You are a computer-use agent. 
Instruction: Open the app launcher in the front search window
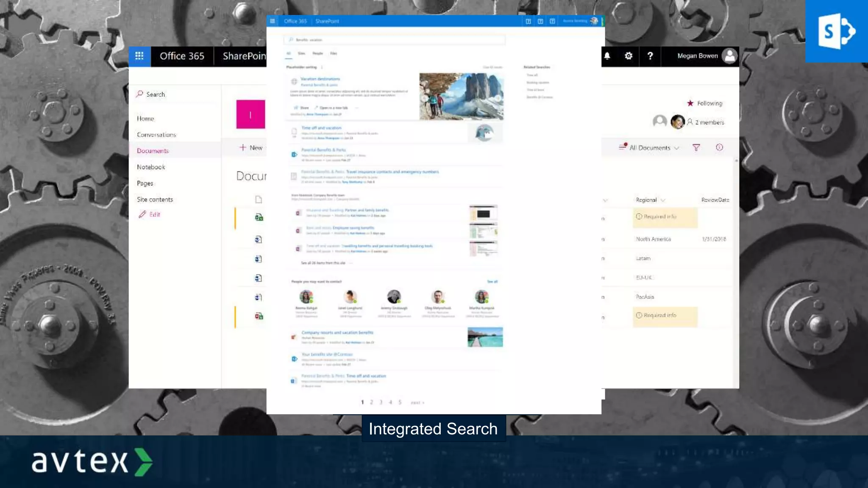click(273, 21)
